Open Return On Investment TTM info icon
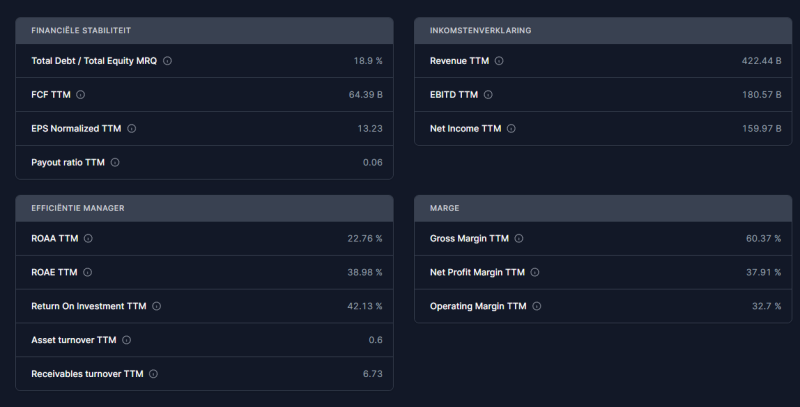The image size is (800, 407). tap(157, 306)
